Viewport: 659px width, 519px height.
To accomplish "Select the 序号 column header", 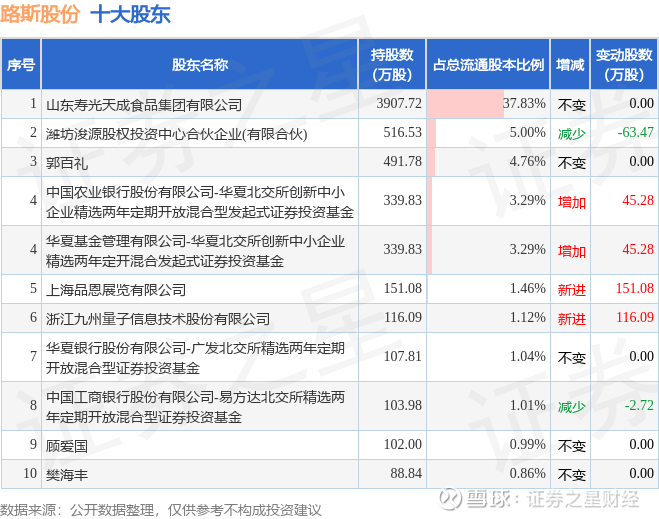I will 21,65.
